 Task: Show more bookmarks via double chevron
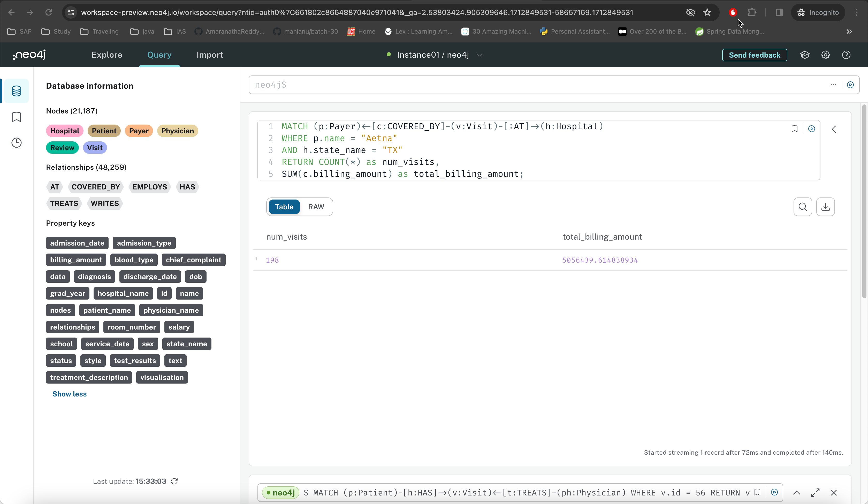click(x=849, y=31)
